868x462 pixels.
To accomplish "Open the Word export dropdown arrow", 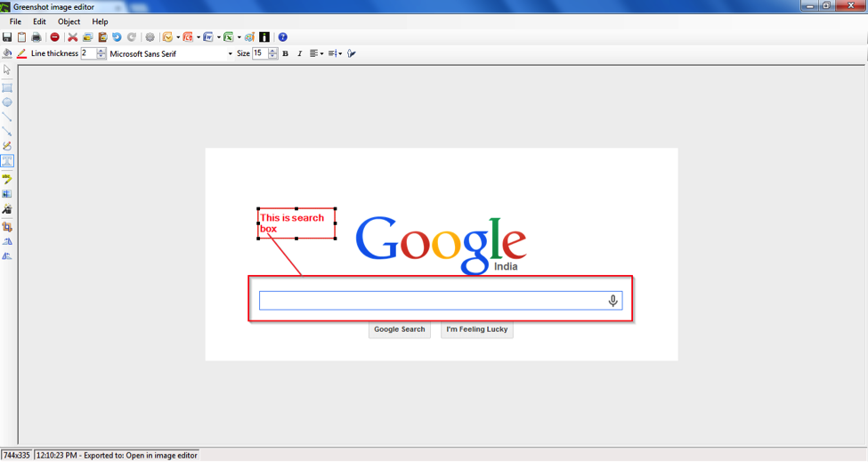I will pos(219,37).
